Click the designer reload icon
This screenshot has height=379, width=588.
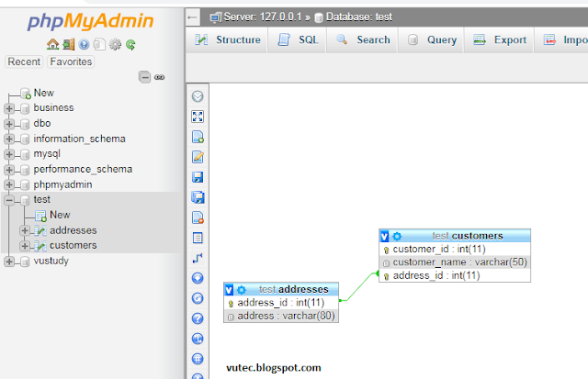198,298
